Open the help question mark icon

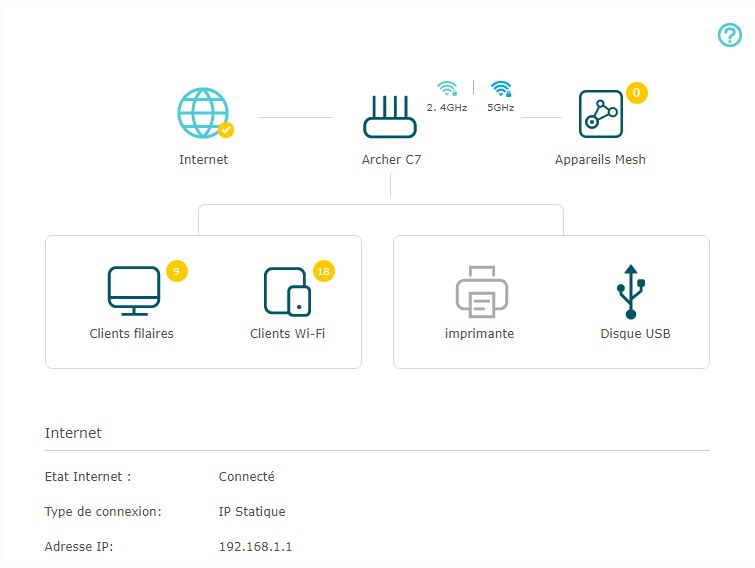coord(730,35)
